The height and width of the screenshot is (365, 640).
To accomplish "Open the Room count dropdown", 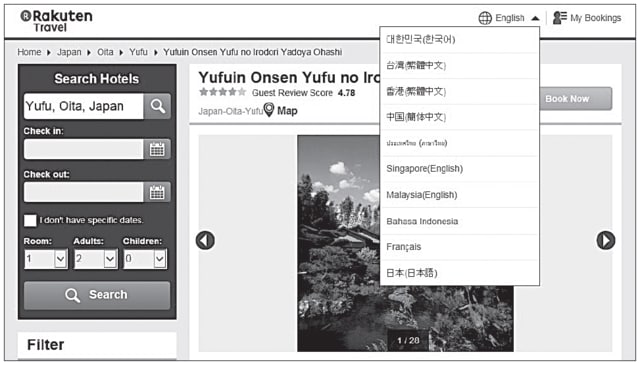I will click(46, 259).
